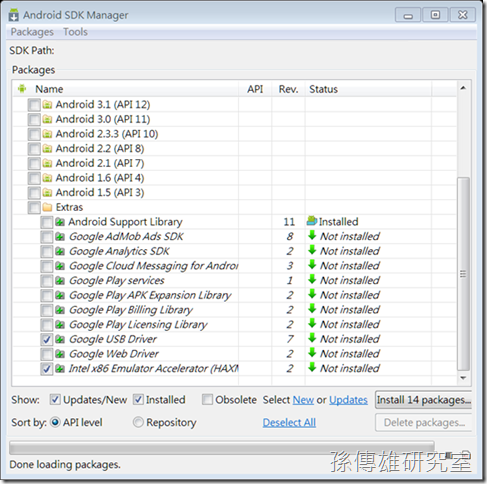Click the Installed status icon for Support Library
487x484 pixels.
312,221
